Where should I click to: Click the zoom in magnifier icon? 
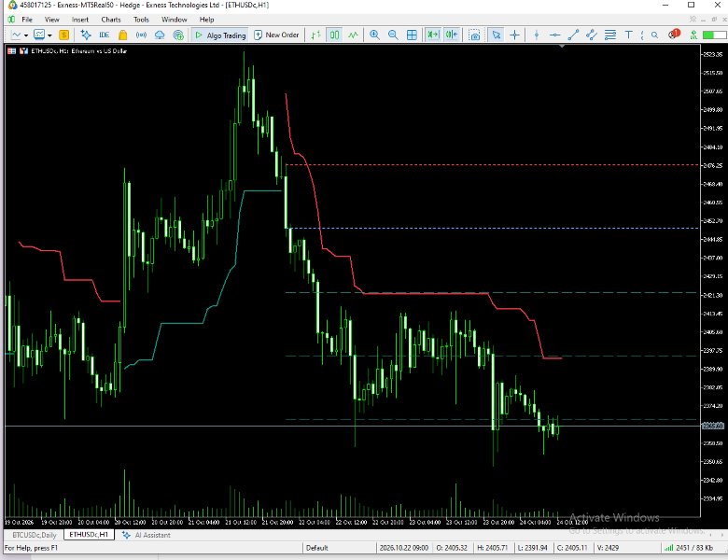(374, 35)
